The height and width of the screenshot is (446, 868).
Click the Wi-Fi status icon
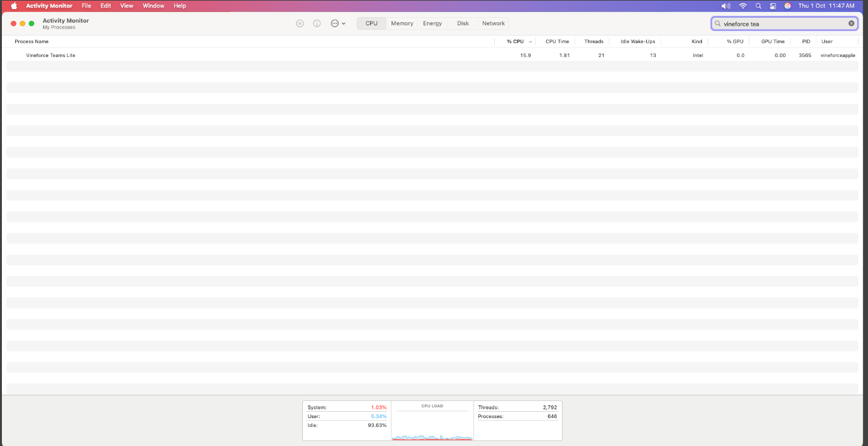pyautogui.click(x=743, y=6)
